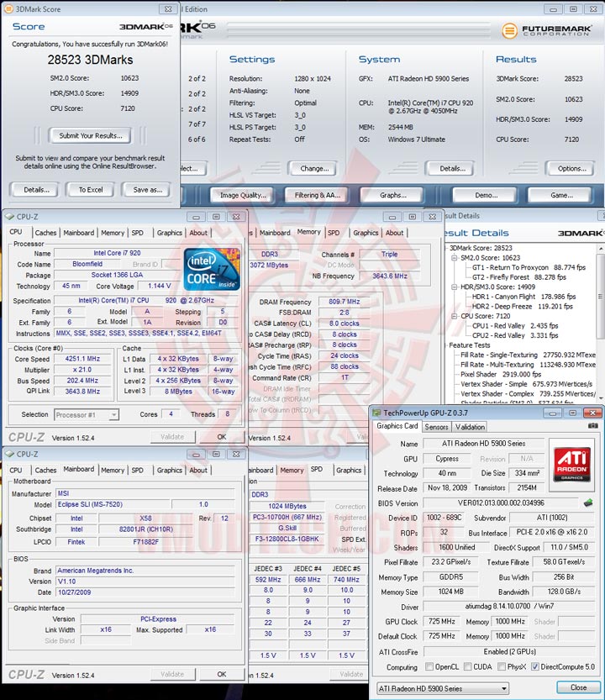This screenshot has width=605, height=700.
Task: Open the Validation tab in GPU-Z
Action: pyautogui.click(x=470, y=427)
